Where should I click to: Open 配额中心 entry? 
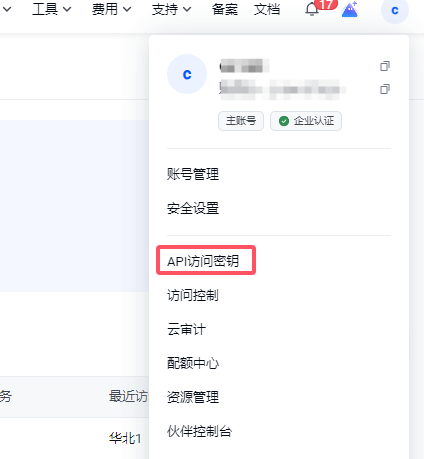coord(193,363)
